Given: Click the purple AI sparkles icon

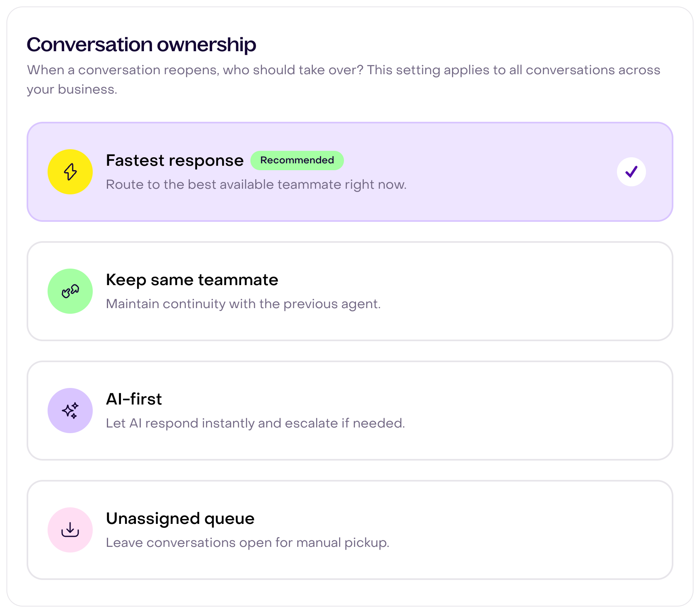Looking at the screenshot, I should click(x=70, y=411).
